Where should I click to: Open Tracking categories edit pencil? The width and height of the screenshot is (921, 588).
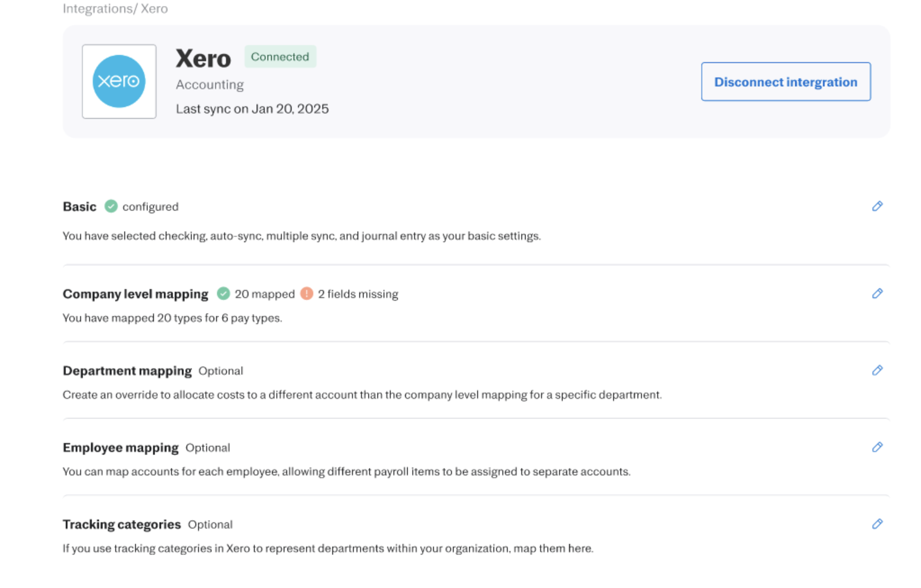click(x=877, y=524)
